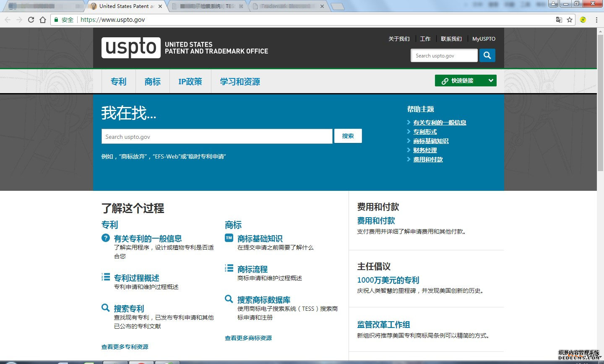
Task: Open the 1000万美元的专利 link
Action: (388, 280)
